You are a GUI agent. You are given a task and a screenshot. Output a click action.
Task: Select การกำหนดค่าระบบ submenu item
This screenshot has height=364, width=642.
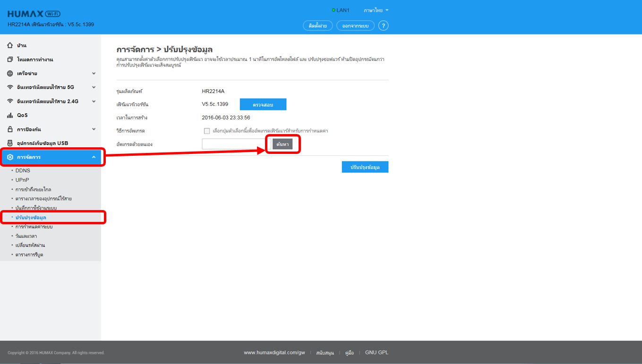click(x=34, y=227)
